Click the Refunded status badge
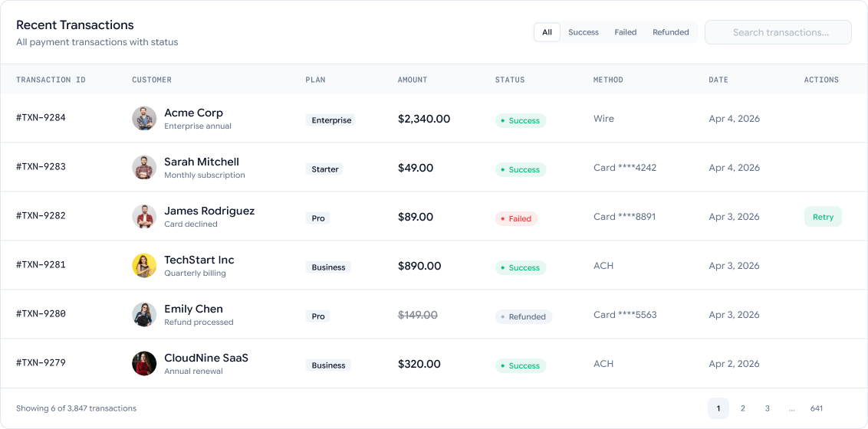This screenshot has width=868, height=429. (x=523, y=317)
